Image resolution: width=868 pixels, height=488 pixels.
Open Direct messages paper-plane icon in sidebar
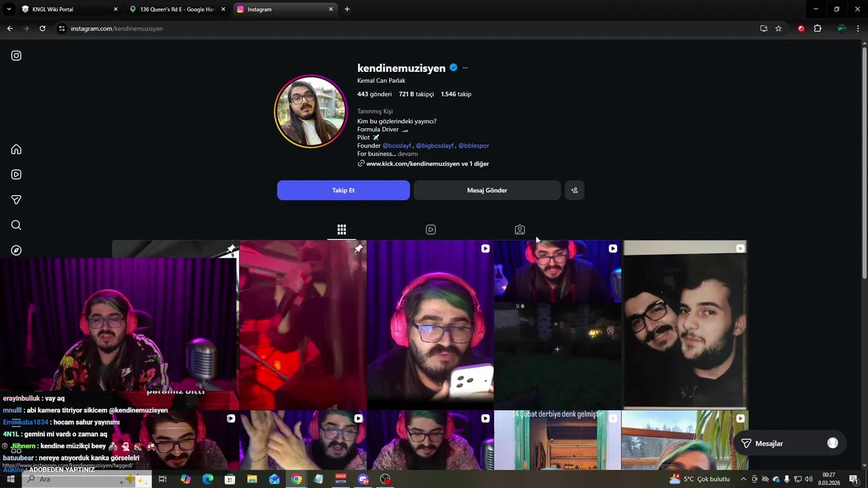pos(16,200)
